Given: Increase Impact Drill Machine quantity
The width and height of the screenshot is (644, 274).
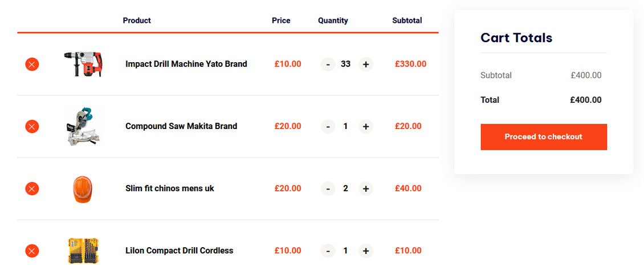Looking at the screenshot, I should pyautogui.click(x=366, y=65).
